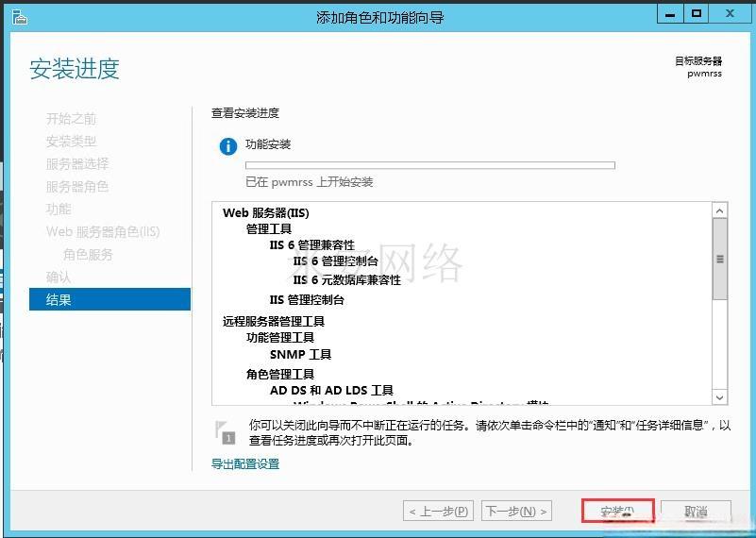Select the IIS 管理控制台 entry
The width and height of the screenshot is (756, 538).
click(x=307, y=300)
